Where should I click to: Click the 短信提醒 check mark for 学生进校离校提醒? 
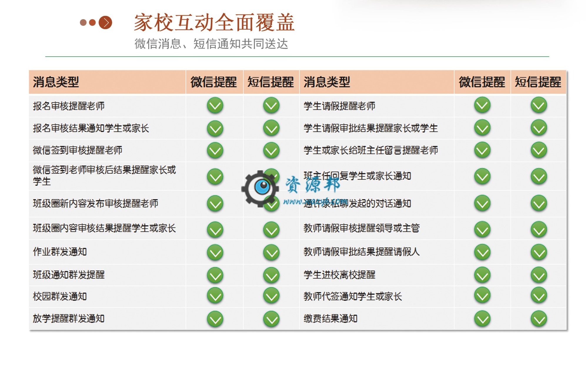[539, 275]
